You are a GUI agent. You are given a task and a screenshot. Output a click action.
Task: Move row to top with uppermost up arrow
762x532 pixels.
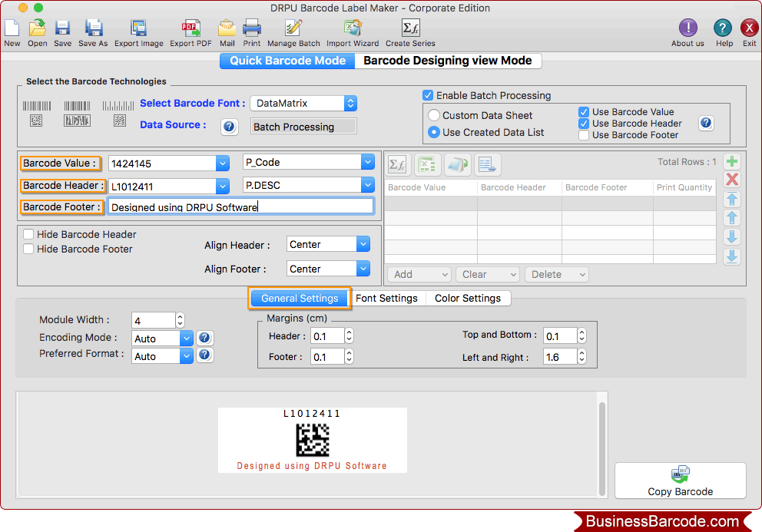(x=732, y=199)
